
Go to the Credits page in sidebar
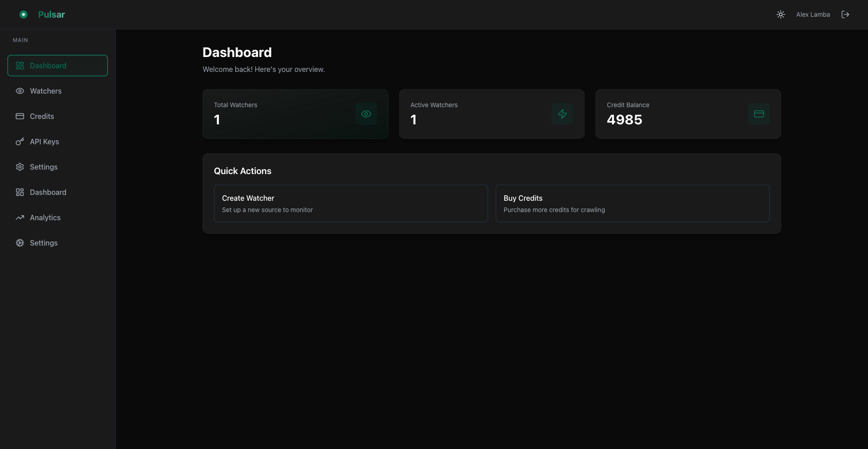click(42, 116)
